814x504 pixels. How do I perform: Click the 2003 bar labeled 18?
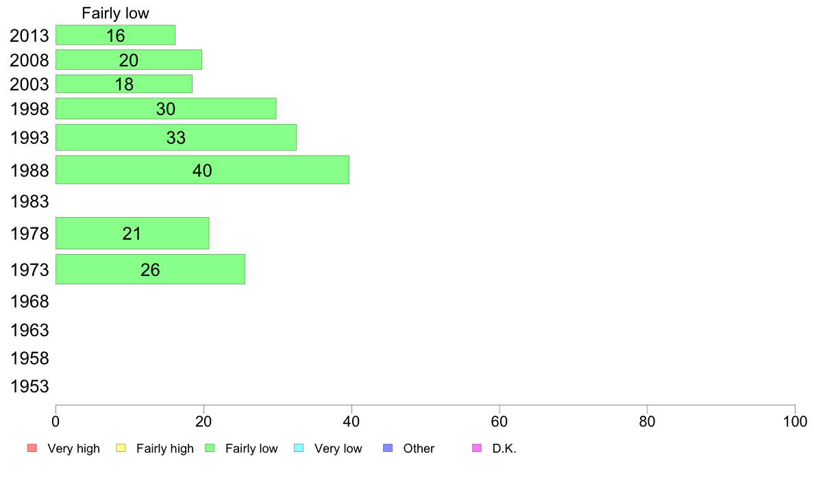click(124, 84)
